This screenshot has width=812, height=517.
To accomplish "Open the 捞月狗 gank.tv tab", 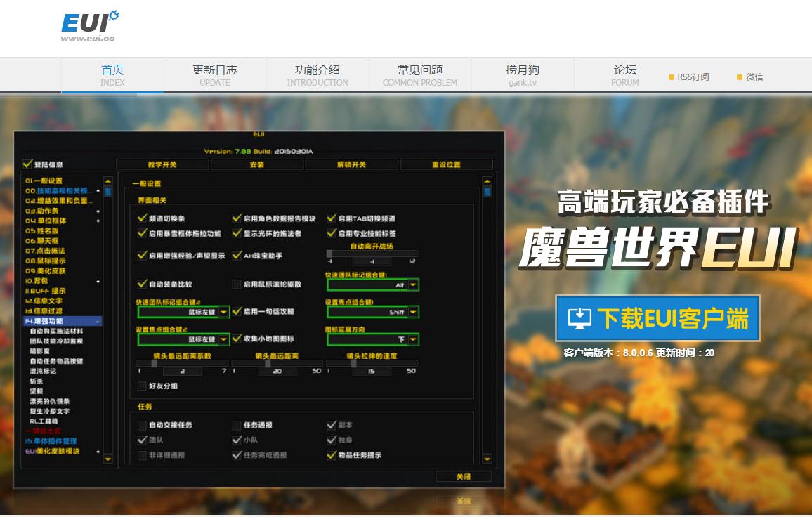I will point(523,75).
